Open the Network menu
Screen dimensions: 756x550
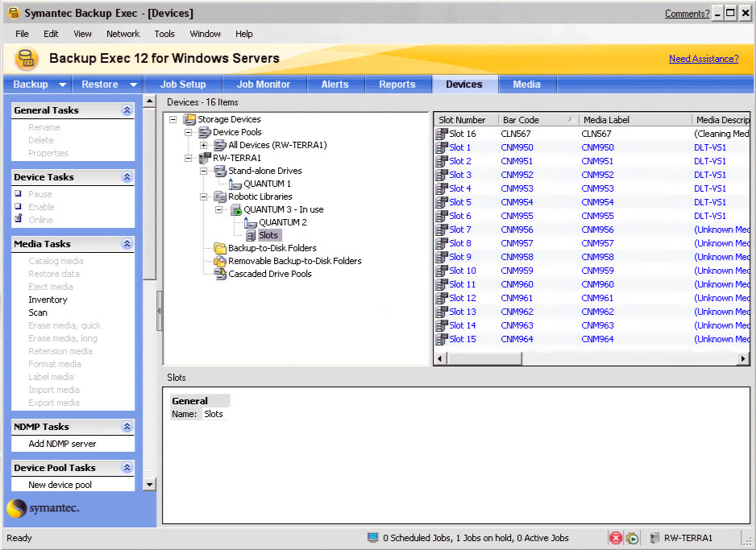123,34
